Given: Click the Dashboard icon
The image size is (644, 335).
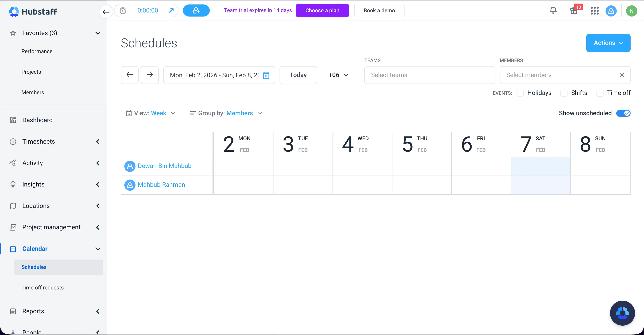Looking at the screenshot, I should pyautogui.click(x=13, y=120).
